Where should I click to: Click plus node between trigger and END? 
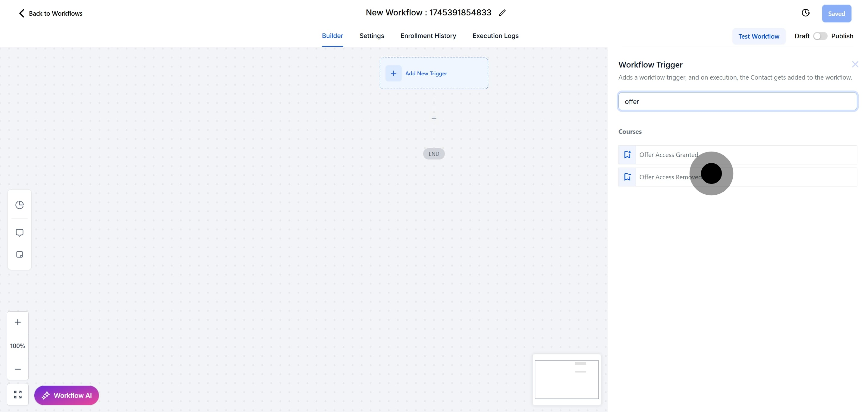[x=434, y=118]
